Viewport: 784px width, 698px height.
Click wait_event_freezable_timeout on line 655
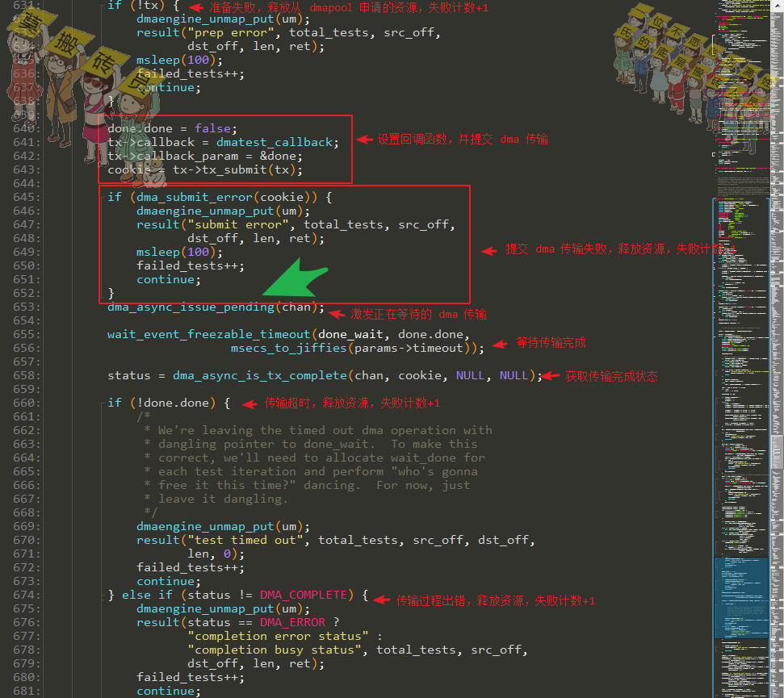(x=208, y=334)
